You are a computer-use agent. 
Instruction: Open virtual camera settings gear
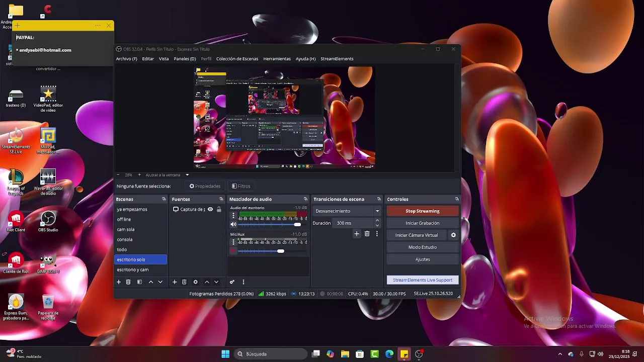pos(453,235)
